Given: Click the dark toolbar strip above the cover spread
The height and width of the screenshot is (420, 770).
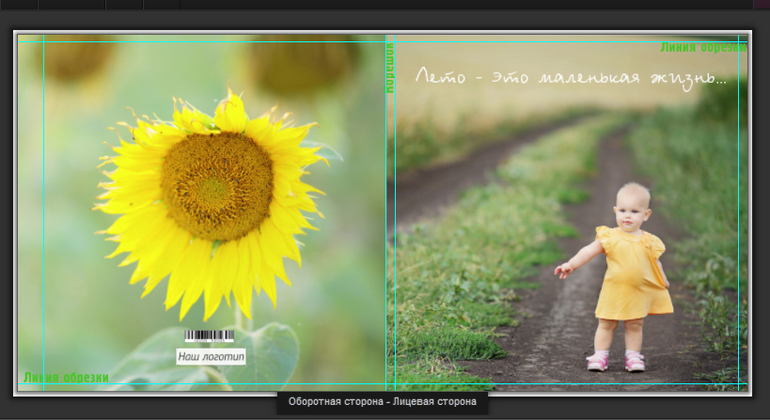Looking at the screenshot, I should [385, 12].
